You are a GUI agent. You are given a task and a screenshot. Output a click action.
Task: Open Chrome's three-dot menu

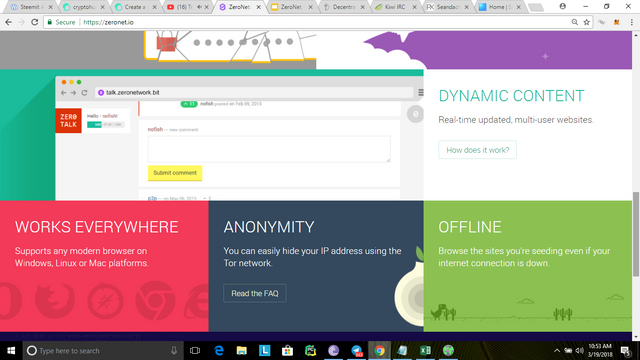click(x=631, y=22)
